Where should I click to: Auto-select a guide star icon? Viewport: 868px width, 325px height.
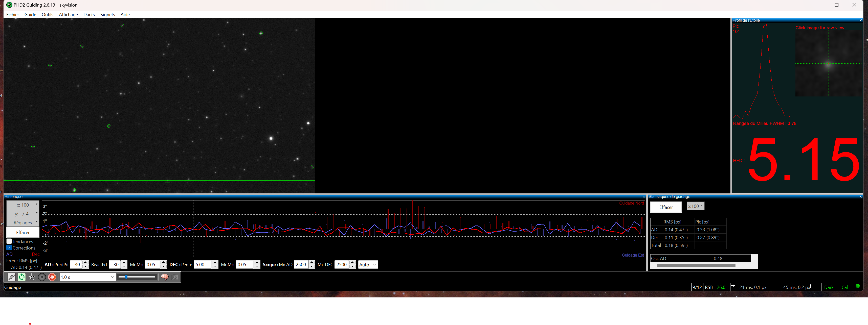point(32,277)
